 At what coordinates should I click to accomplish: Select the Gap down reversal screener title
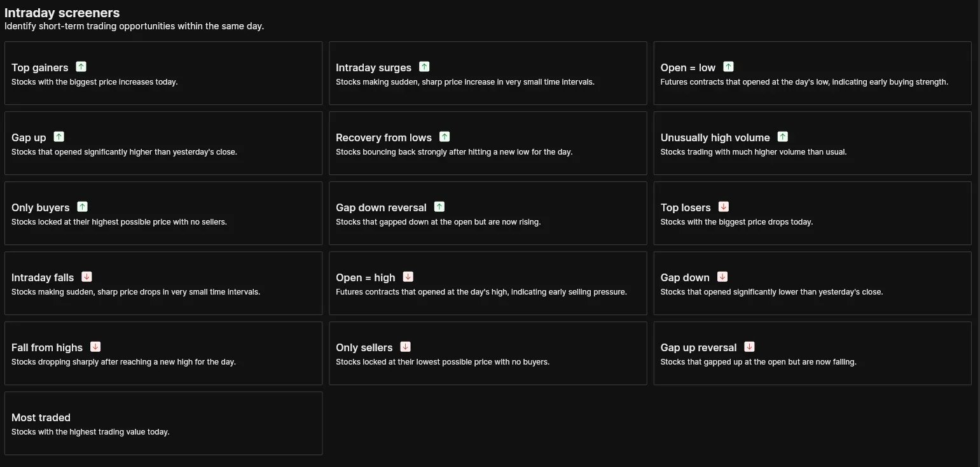pos(381,207)
